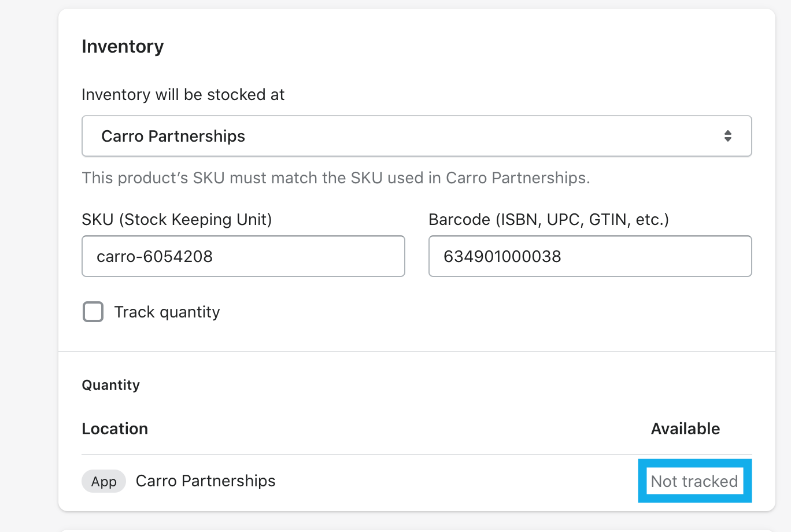Click the "Not tracked" availability value
The height and width of the screenshot is (532, 791).
pos(694,481)
